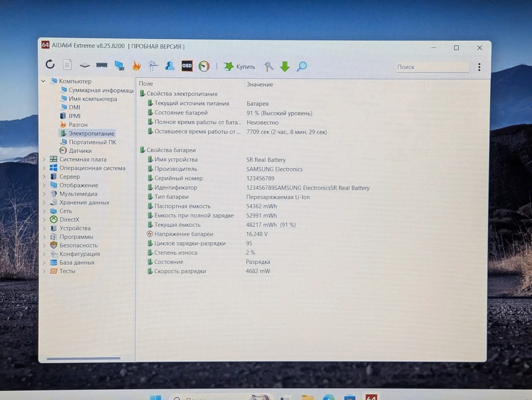The height and width of the screenshot is (400, 532).
Task: Launch the disk drive benchmark icon
Action: point(85,65)
